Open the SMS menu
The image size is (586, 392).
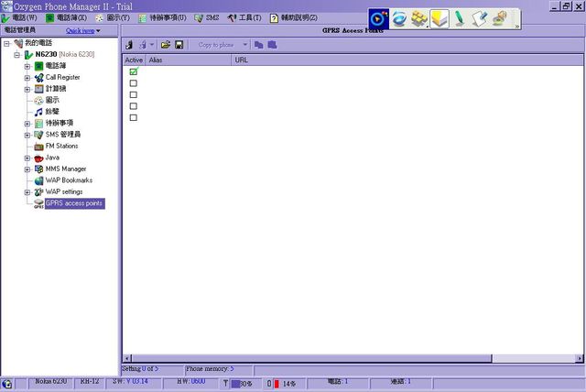207,17
